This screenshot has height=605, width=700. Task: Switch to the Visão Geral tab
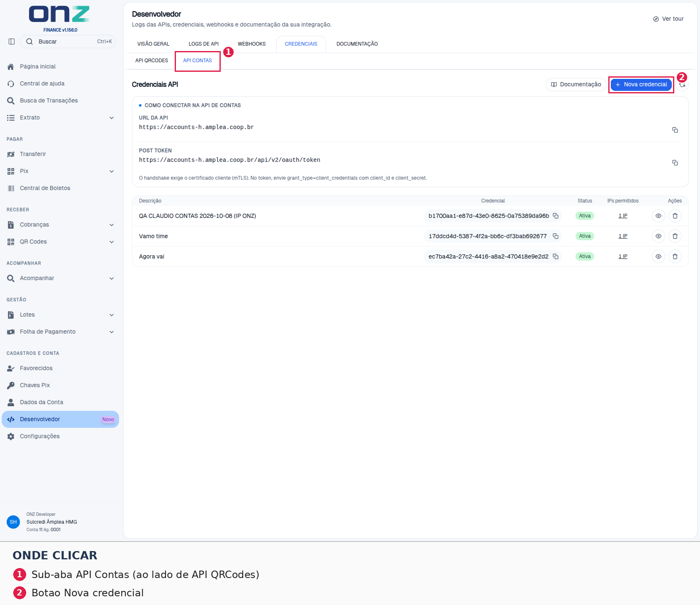[x=154, y=44]
